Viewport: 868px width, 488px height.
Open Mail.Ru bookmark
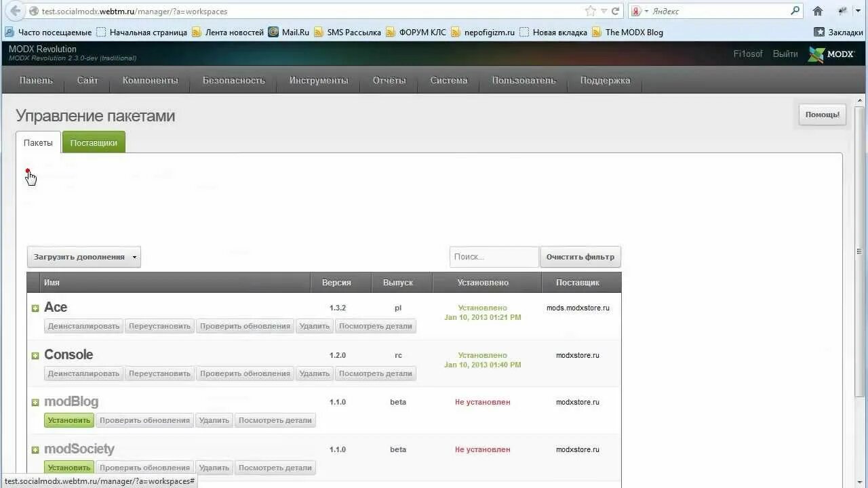click(x=289, y=32)
